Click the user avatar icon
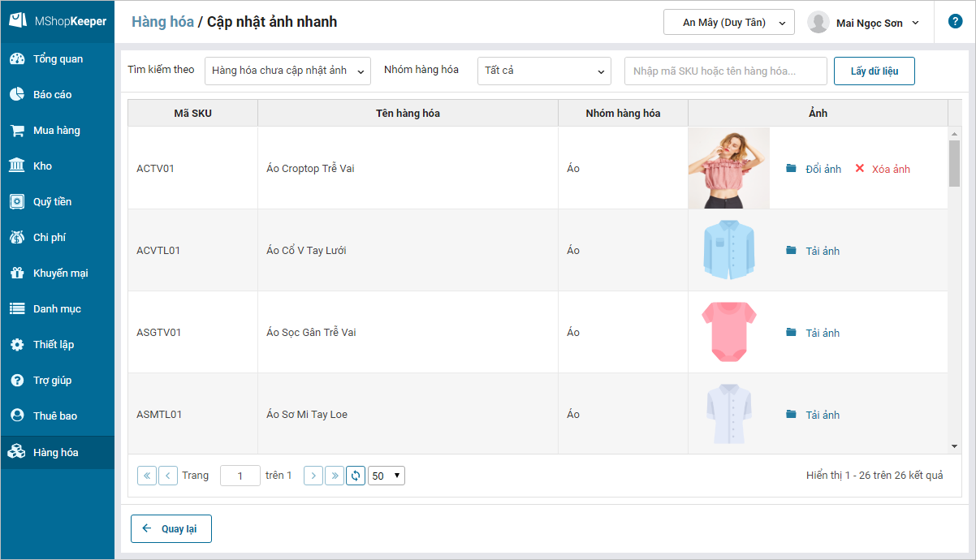The height and width of the screenshot is (560, 976). click(x=818, y=23)
